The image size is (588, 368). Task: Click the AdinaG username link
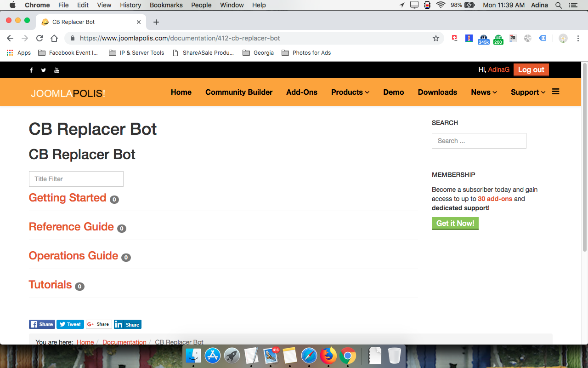499,69
